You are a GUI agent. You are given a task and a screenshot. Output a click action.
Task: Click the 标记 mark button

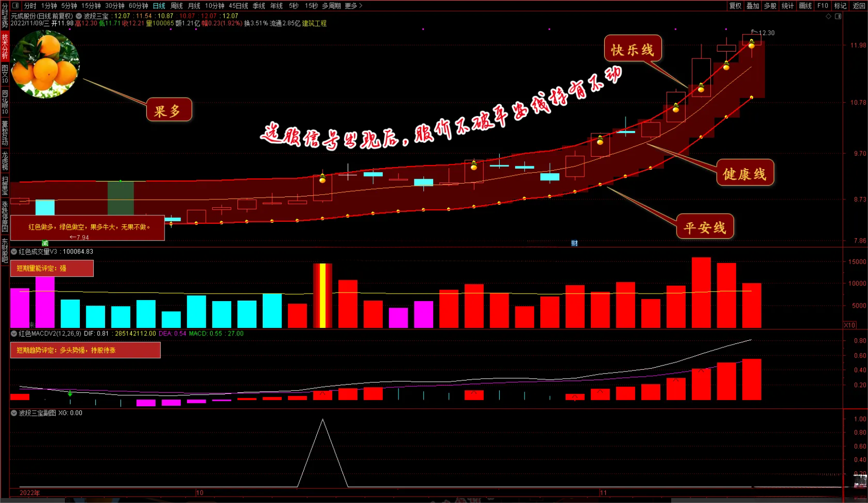pyautogui.click(x=840, y=5)
